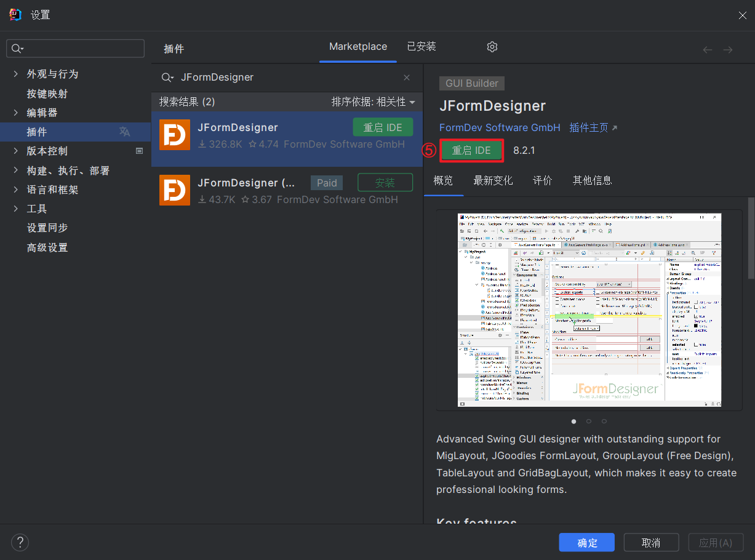Open the plugin settings gear menu
Image resolution: width=755 pixels, height=560 pixels.
[x=492, y=47]
